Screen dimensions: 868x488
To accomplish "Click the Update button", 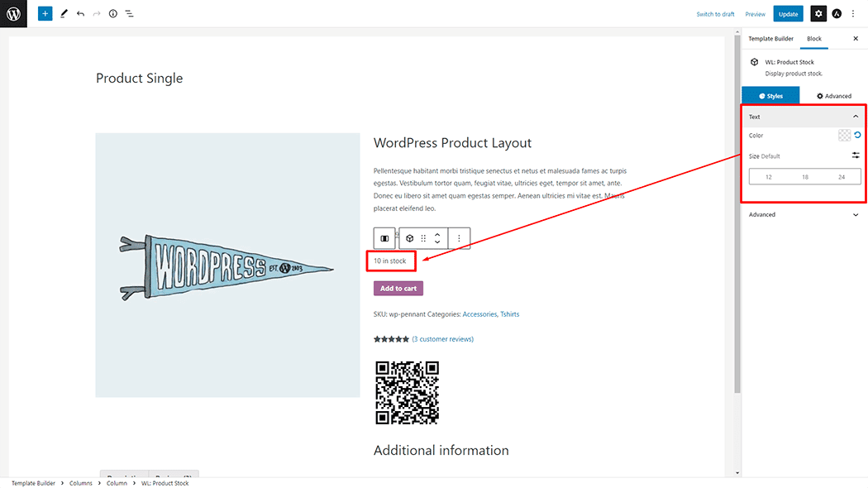I will pos(788,14).
